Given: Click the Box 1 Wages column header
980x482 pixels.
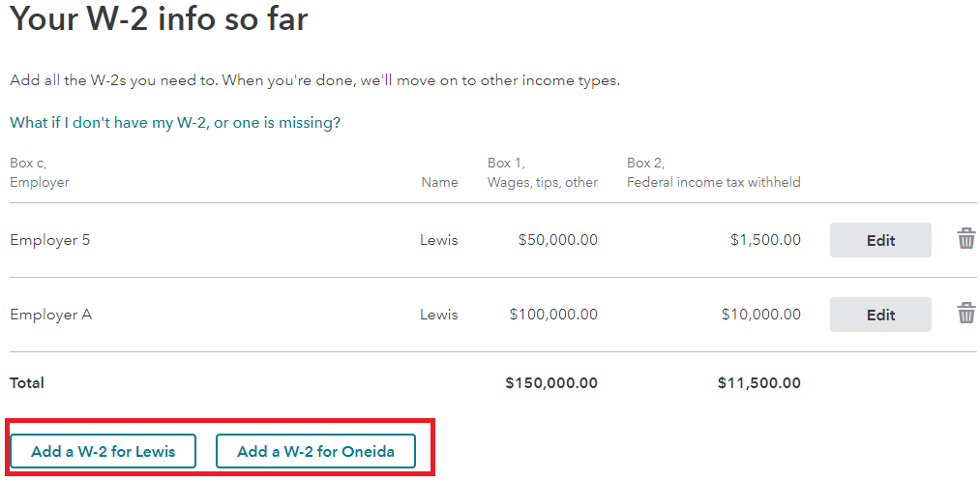Looking at the screenshot, I should coord(542,172).
